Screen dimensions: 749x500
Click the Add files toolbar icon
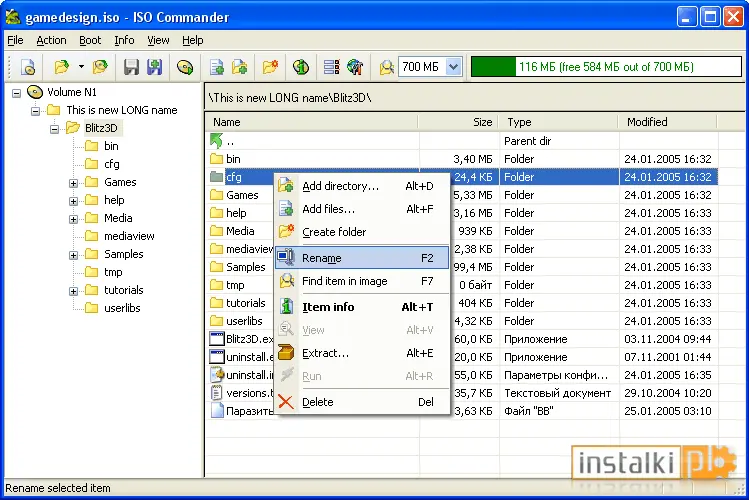tap(217, 67)
